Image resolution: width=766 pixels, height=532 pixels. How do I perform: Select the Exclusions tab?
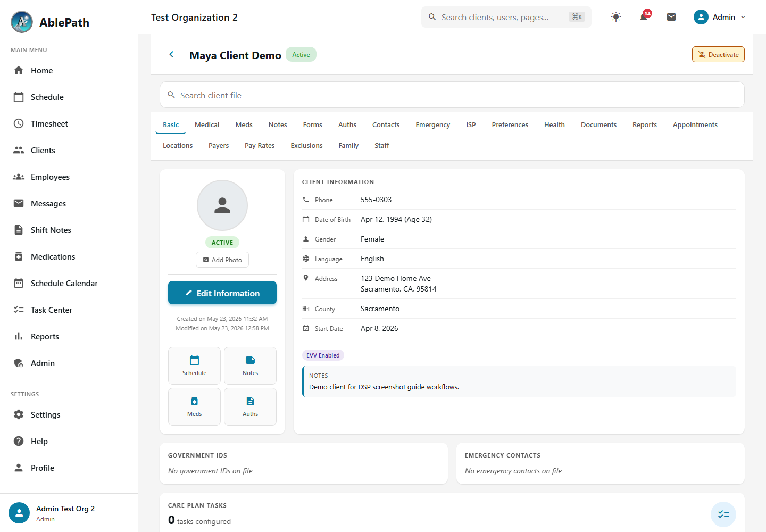click(306, 145)
